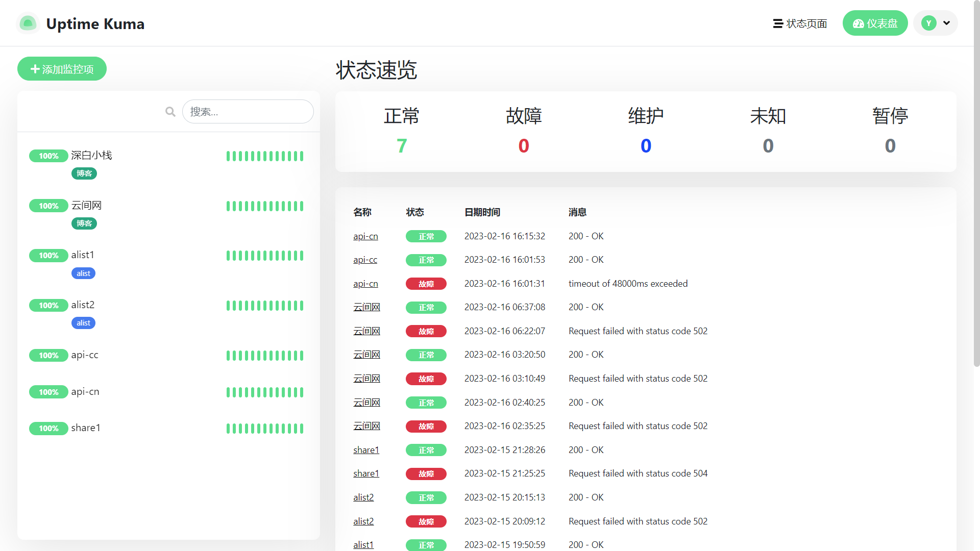Click the alist tag under alist1
Screen dimensions: 980x551
(x=83, y=273)
